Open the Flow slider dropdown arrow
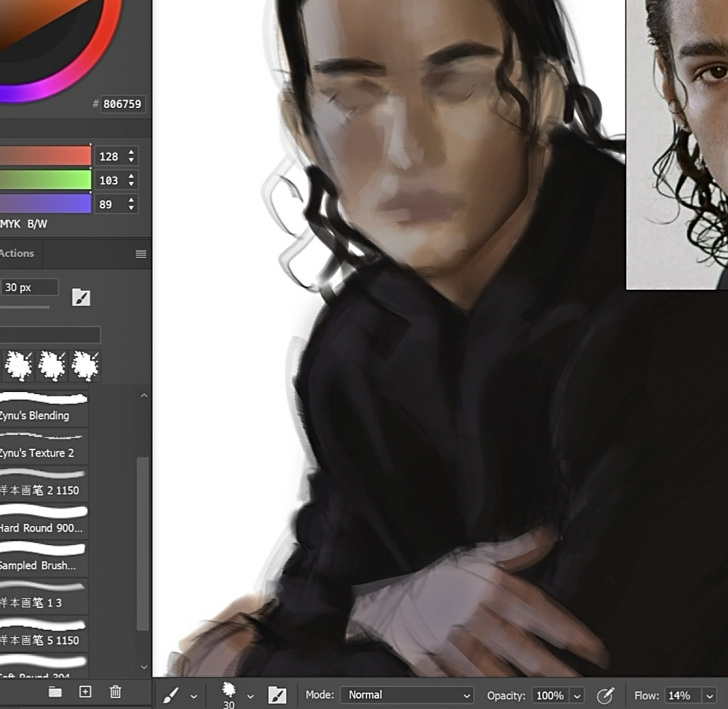Viewport: 728px width, 709px height. [x=710, y=695]
